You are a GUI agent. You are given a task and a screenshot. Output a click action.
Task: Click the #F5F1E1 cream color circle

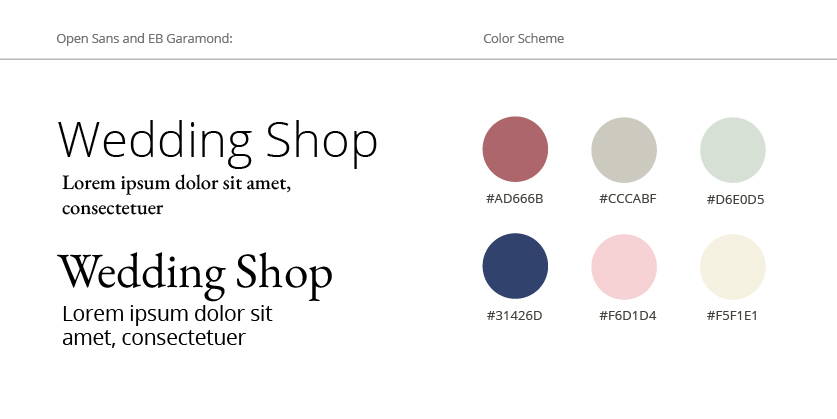pyautogui.click(x=733, y=267)
